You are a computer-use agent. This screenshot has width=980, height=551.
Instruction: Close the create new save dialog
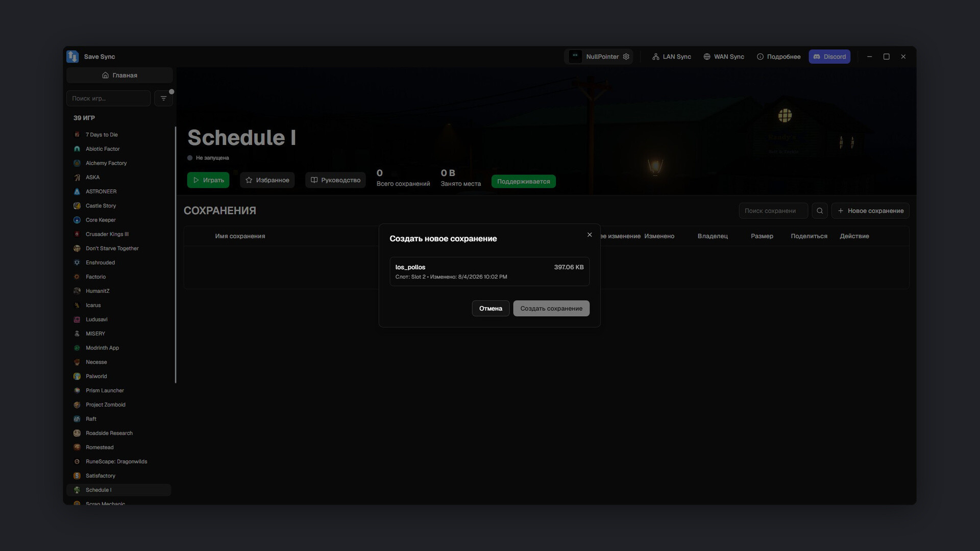590,235
